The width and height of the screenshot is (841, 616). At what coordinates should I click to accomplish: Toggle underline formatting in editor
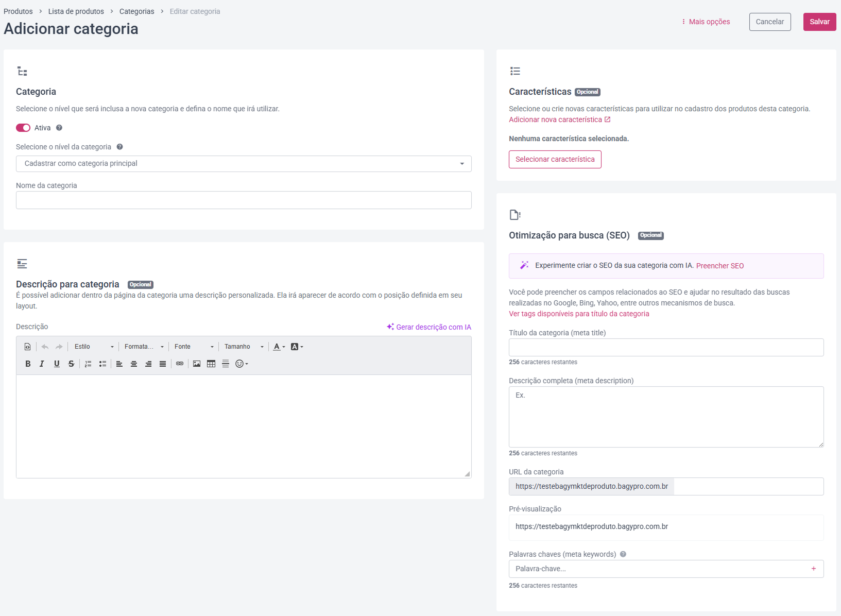(57, 364)
